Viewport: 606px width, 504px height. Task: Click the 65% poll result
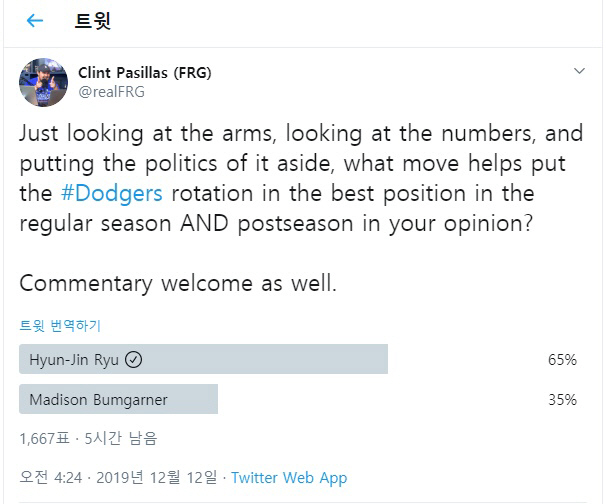(x=562, y=360)
